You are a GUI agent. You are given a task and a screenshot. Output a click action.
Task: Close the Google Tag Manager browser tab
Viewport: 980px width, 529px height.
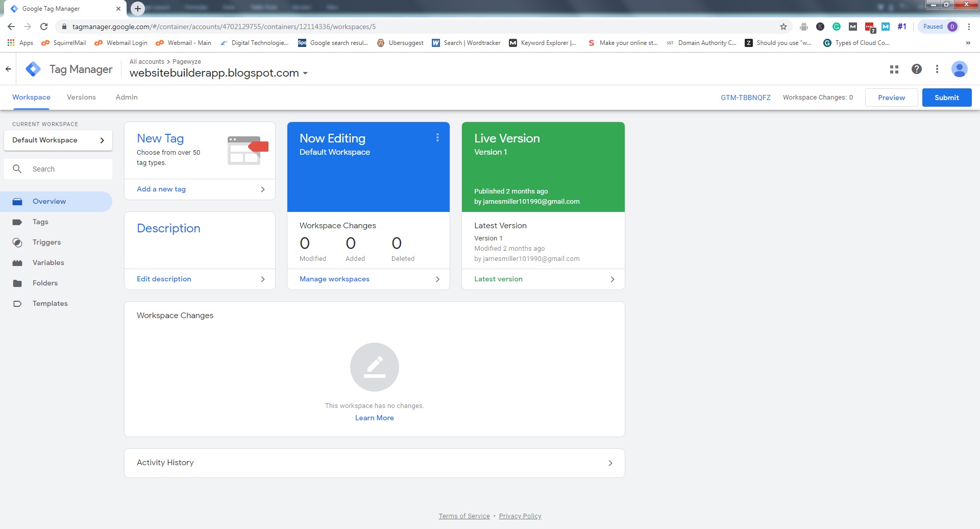click(x=118, y=9)
